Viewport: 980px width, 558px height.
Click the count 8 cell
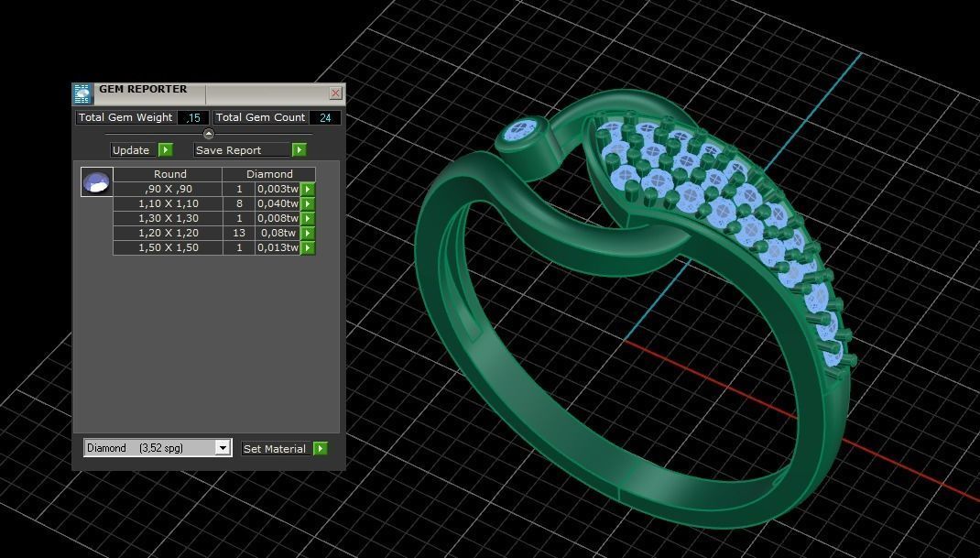pyautogui.click(x=239, y=203)
